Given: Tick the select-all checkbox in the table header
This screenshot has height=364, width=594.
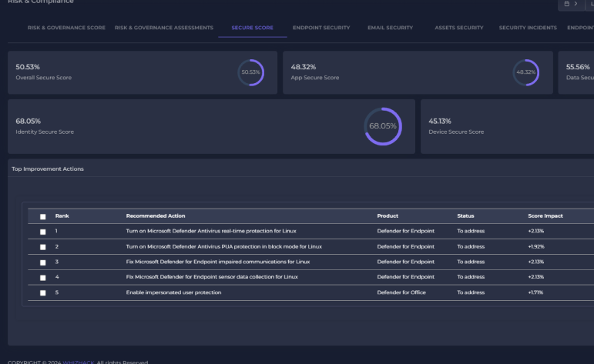Looking at the screenshot, I should click(43, 217).
